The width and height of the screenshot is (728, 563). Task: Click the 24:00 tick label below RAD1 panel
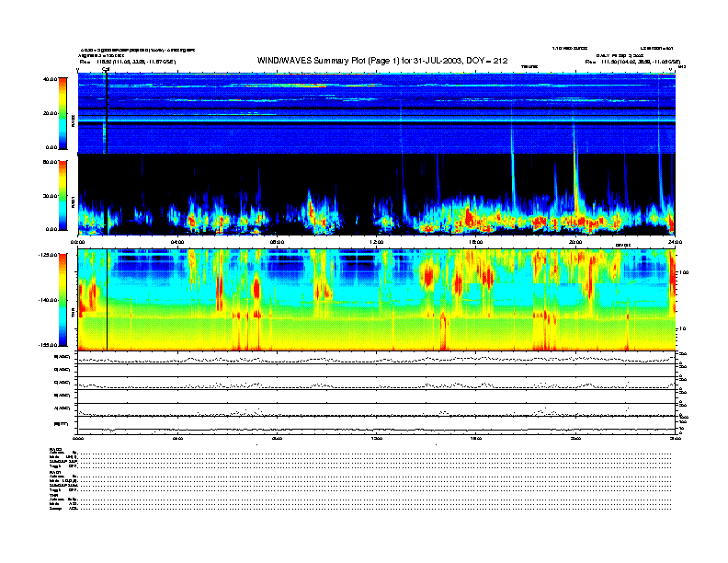[675, 242]
